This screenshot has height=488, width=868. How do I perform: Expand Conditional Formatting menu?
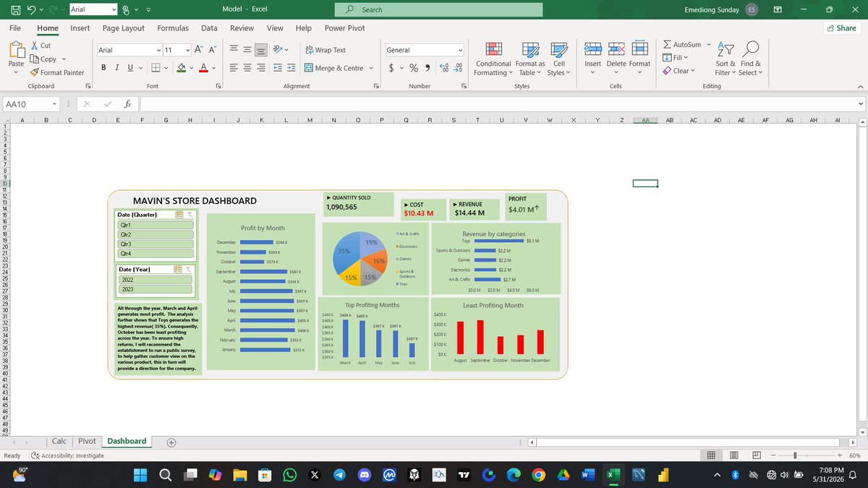coord(493,58)
